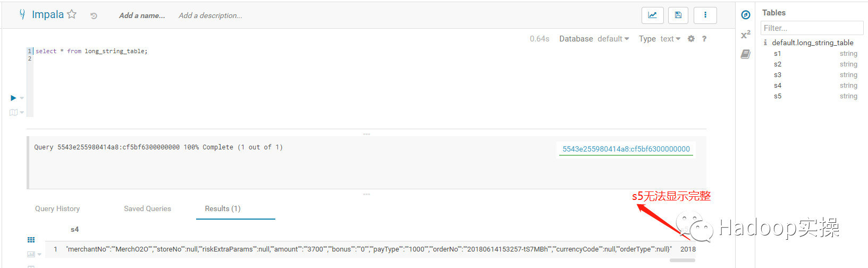The height and width of the screenshot is (268, 868).
Task: Click the question mark help icon
Action: point(704,39)
